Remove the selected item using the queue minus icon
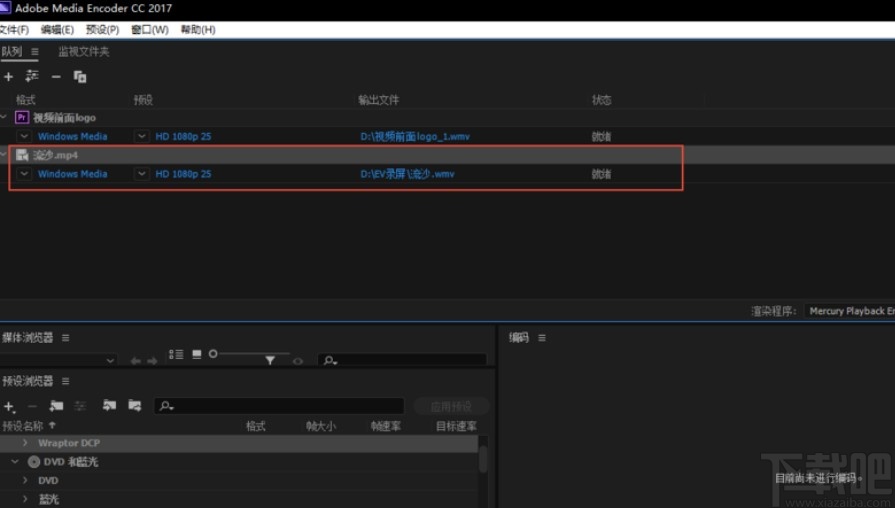 56,76
